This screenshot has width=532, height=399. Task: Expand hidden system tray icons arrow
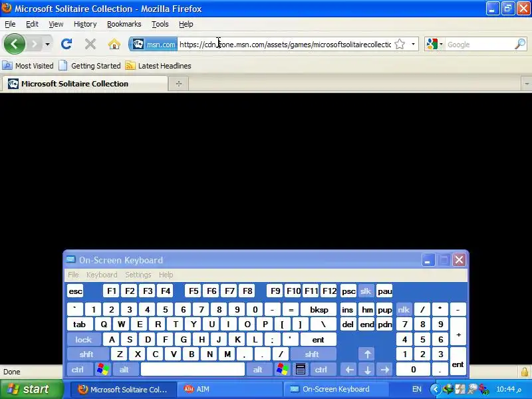point(436,389)
